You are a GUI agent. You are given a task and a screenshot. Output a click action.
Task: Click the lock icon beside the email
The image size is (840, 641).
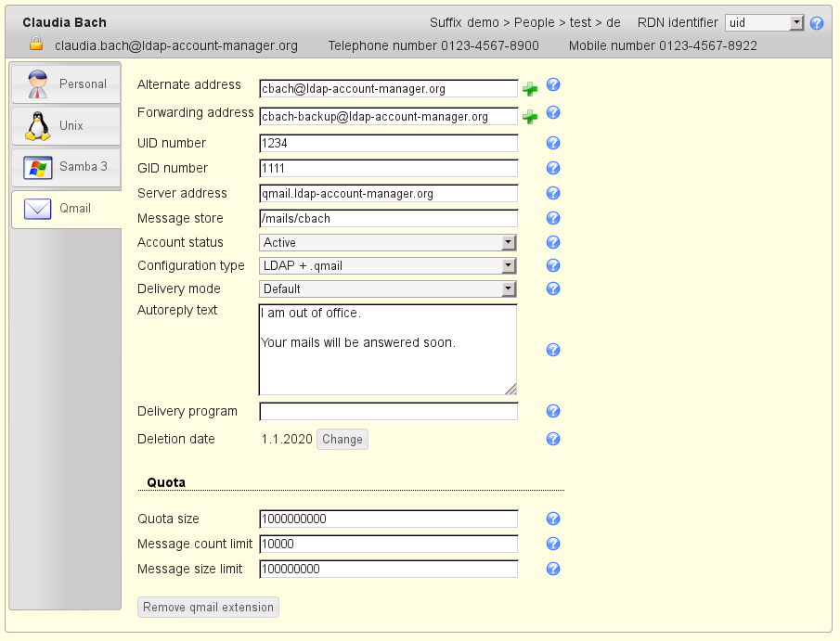coord(36,44)
